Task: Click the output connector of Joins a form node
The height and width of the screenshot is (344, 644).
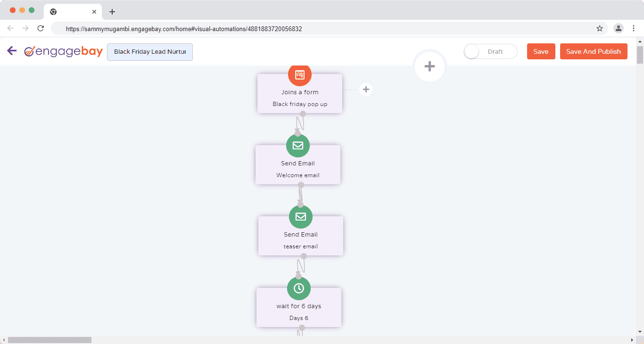Action: point(303,114)
